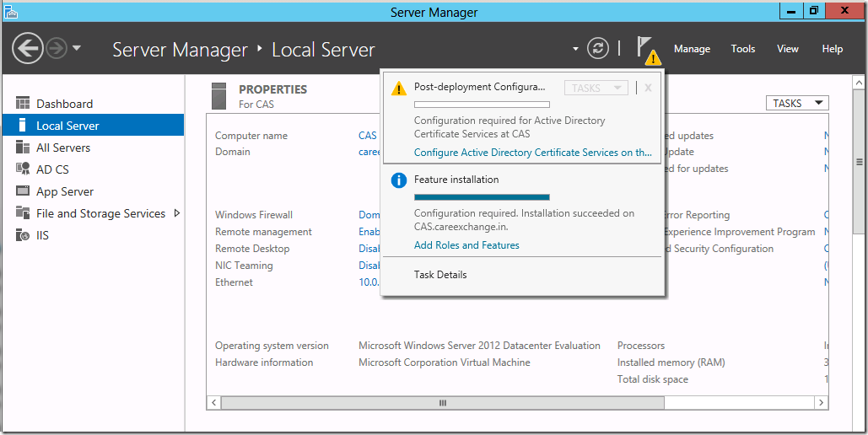Click Configure Active Directory Certificate Services link
This screenshot has width=868, height=435.
tap(532, 153)
